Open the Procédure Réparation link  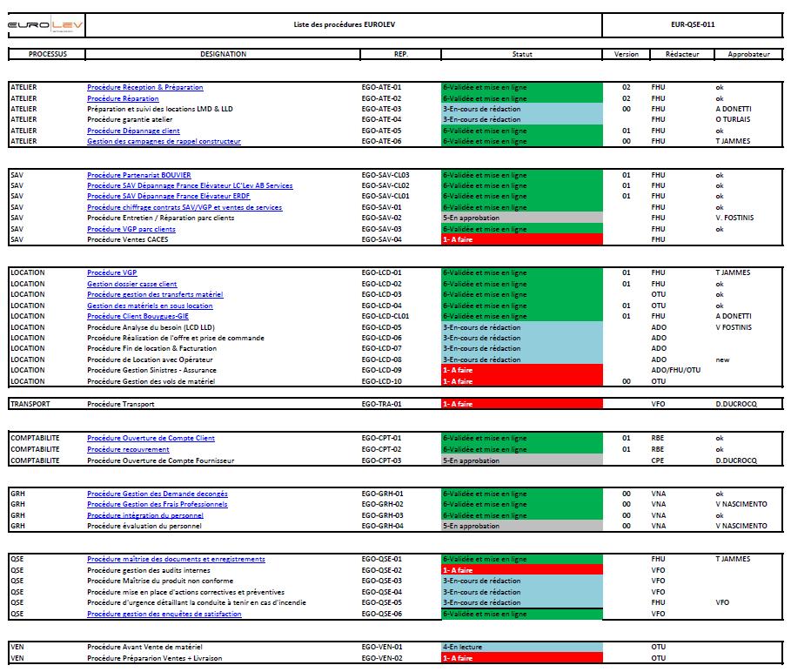coord(123,98)
